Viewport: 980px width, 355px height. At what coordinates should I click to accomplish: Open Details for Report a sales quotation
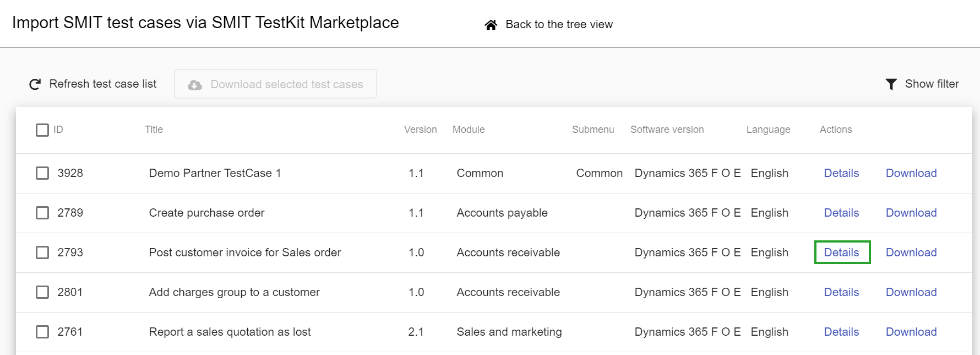[841, 332]
